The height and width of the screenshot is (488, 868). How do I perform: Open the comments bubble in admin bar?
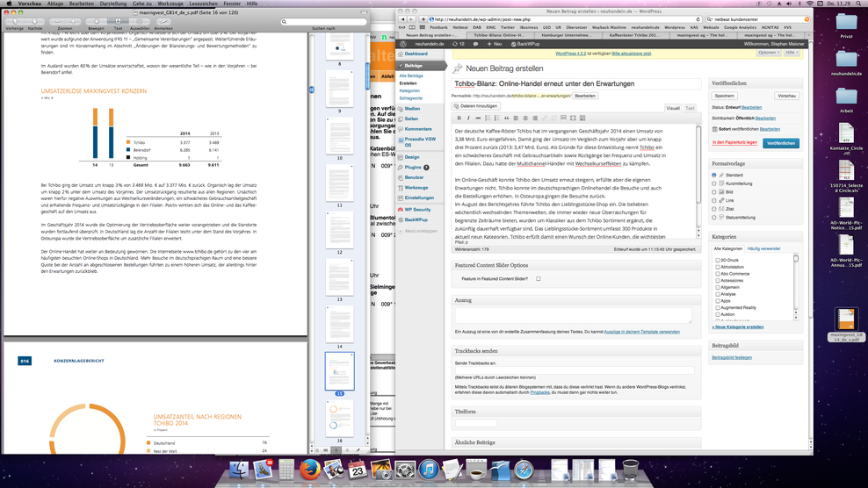(475, 44)
